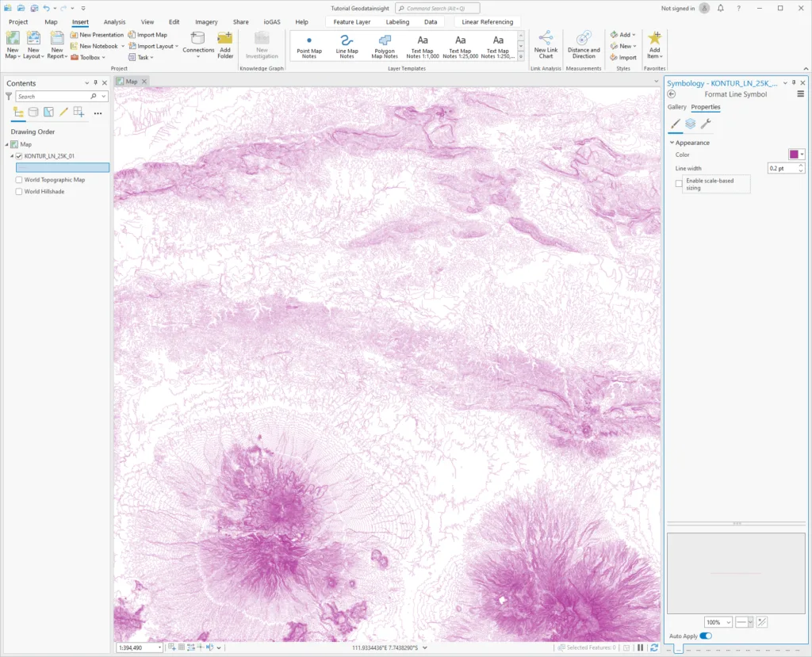Collapse the Appearance section

672,143
